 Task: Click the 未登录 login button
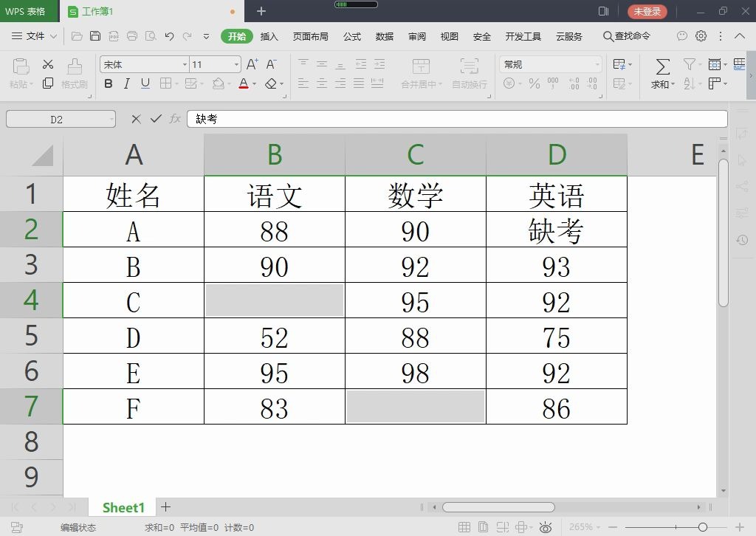(647, 11)
